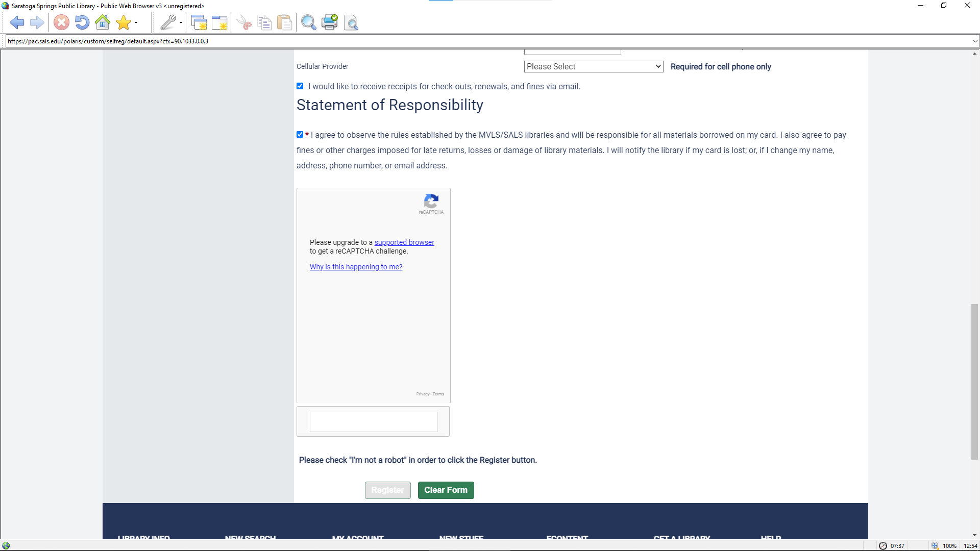Screen dimensions: 980x551
Task: Click the clipboard paste icon
Action: pyautogui.click(x=284, y=22)
